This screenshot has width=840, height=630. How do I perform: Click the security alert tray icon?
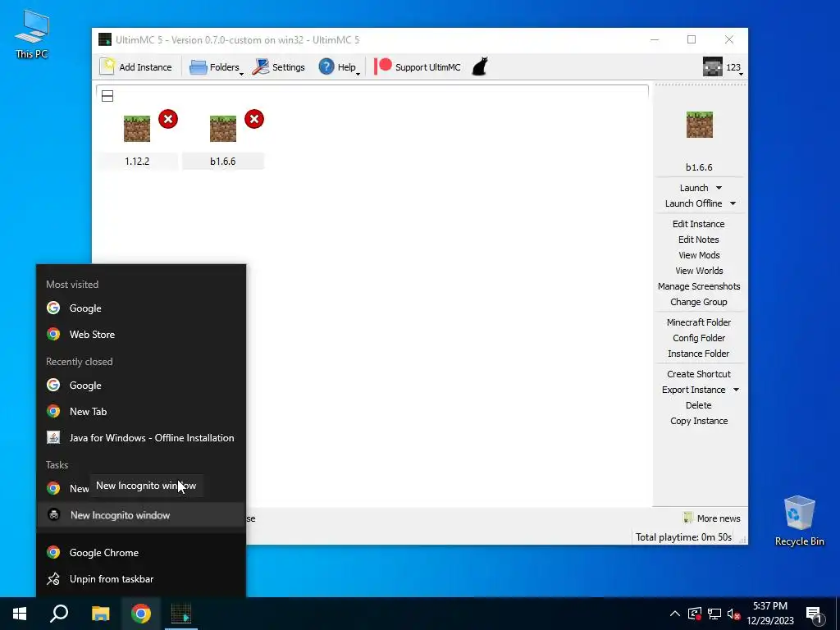pyautogui.click(x=695, y=614)
